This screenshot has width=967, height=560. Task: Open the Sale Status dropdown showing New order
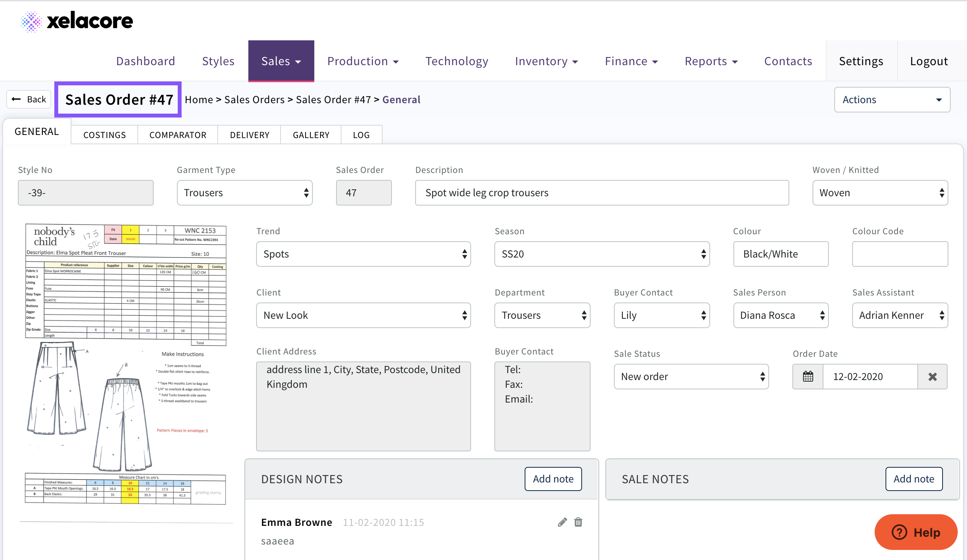691,376
